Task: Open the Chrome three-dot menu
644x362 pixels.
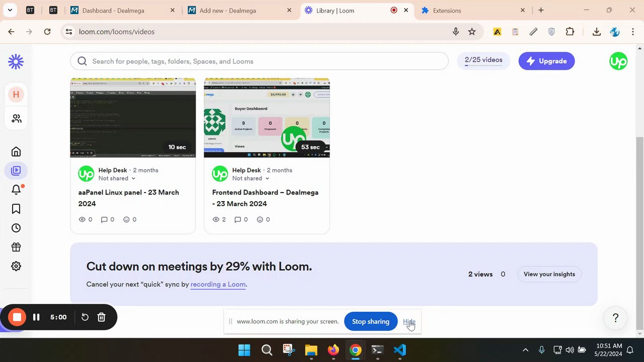Action: 632,32
